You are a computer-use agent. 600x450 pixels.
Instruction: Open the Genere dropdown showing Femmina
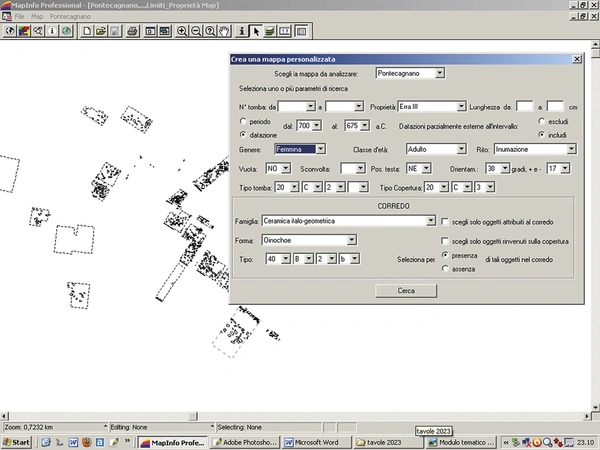tap(320, 149)
